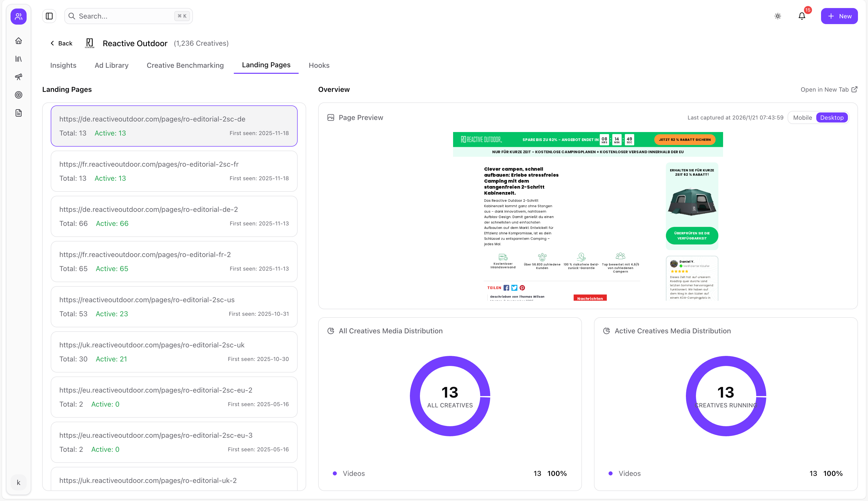The image size is (868, 501).
Task: Toggle light/dark theme sun icon
Action: (778, 16)
